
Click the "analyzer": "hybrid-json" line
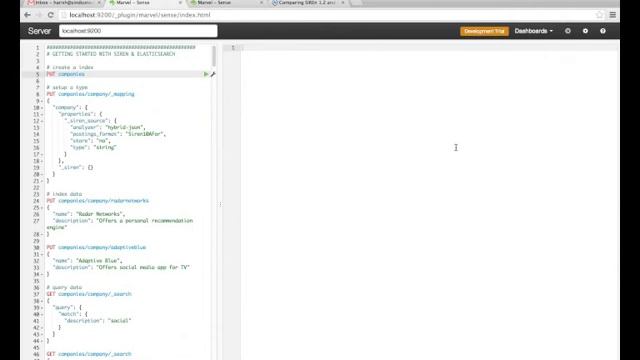tap(108, 127)
